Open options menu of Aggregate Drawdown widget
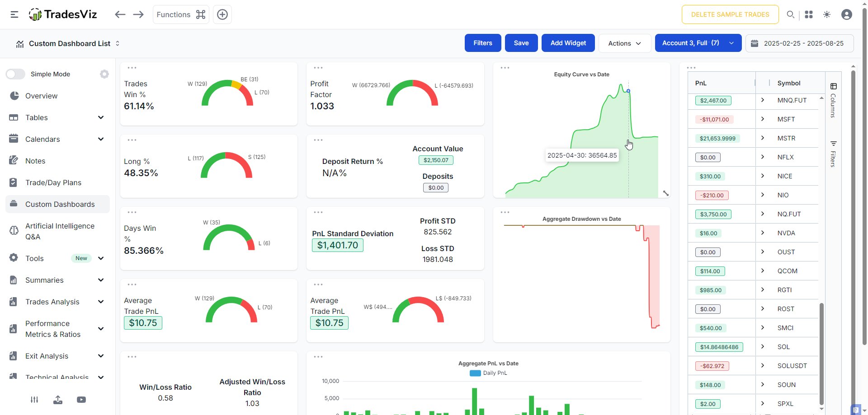 tap(505, 212)
